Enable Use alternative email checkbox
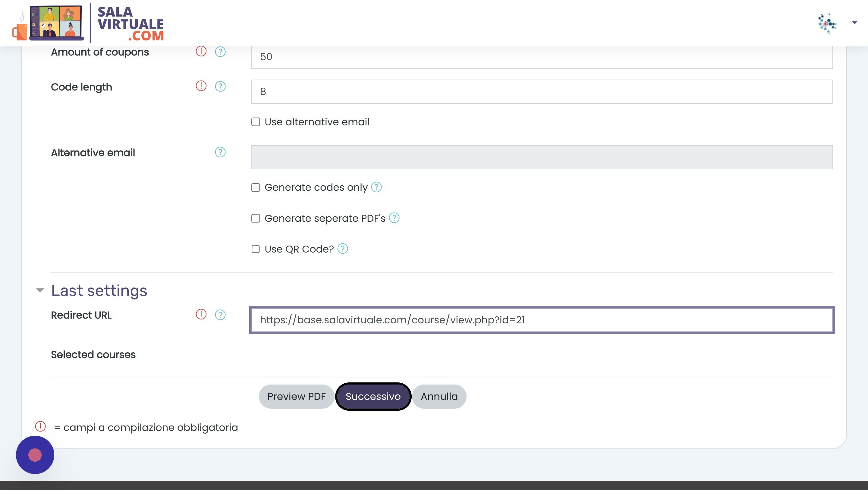Image resolution: width=868 pixels, height=490 pixels. [255, 122]
